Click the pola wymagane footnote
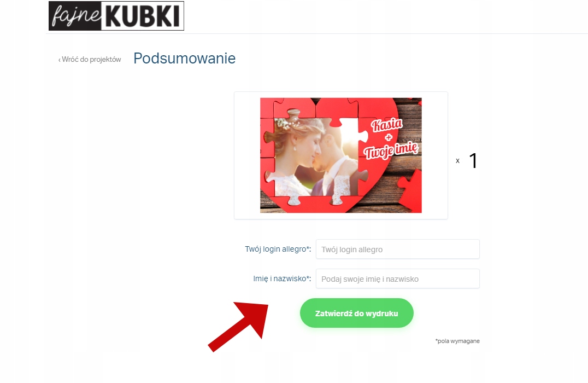The height and width of the screenshot is (383, 588). [x=457, y=341]
